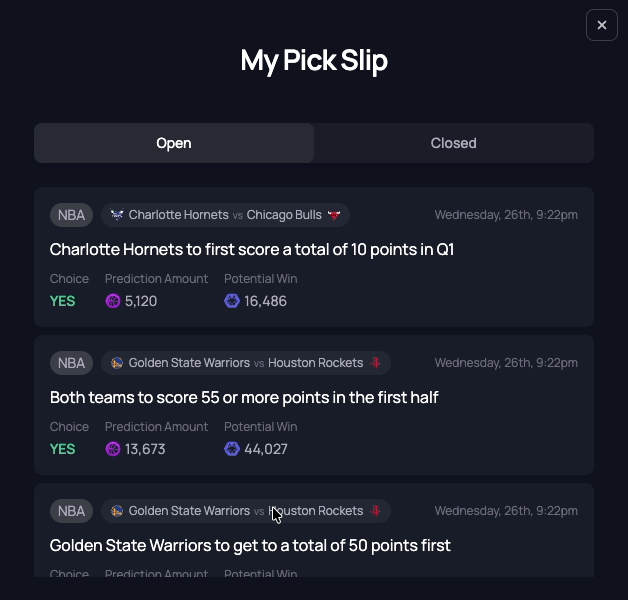Click Golden State Warriors logo in third pick
This screenshot has width=628, height=600.
(x=117, y=511)
